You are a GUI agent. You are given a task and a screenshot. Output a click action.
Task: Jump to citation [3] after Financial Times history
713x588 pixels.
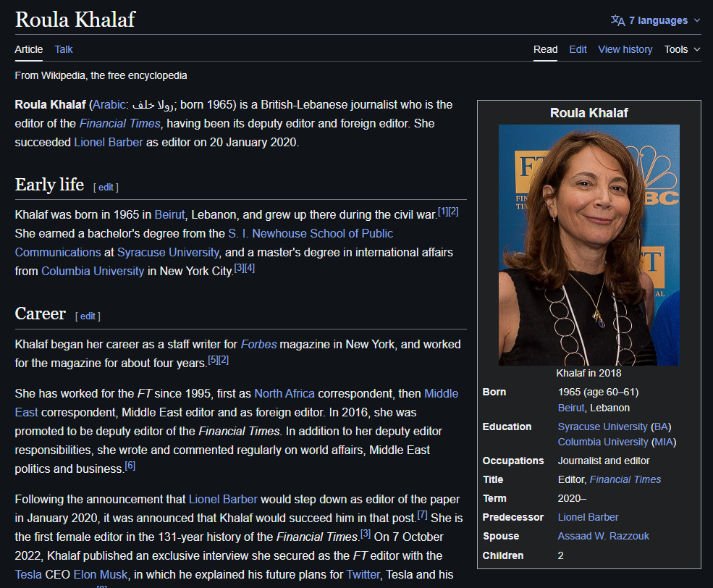(x=366, y=534)
